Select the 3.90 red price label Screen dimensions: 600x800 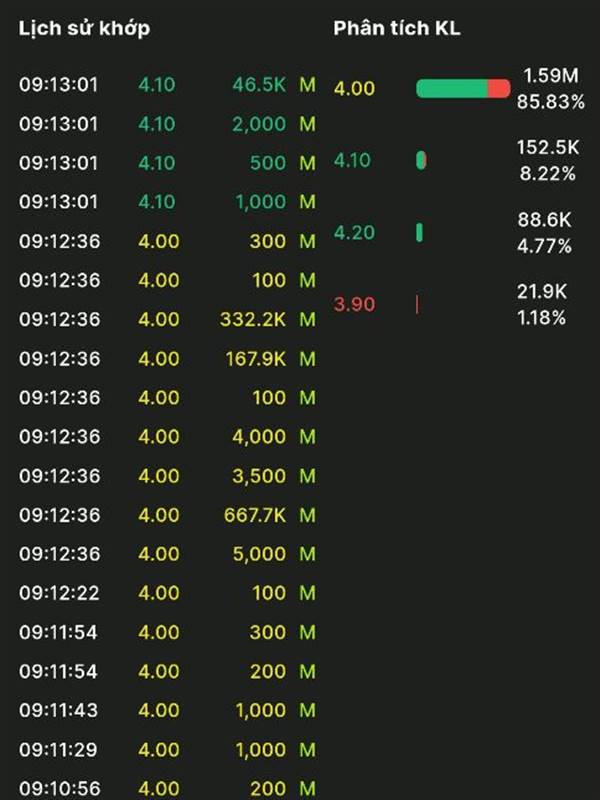[x=355, y=304]
